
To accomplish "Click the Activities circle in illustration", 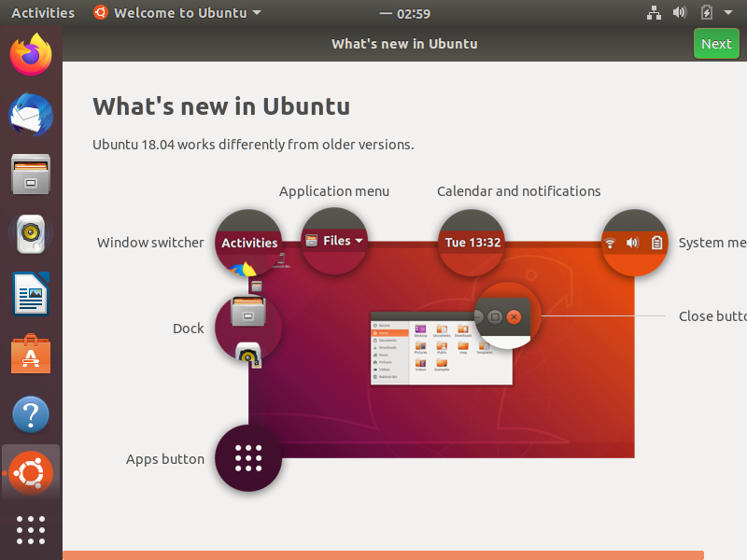I will tap(248, 243).
